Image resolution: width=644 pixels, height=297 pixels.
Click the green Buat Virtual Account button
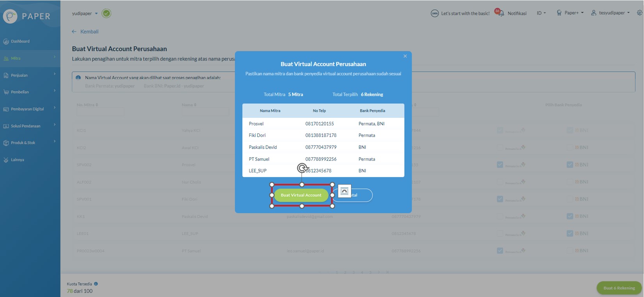click(301, 195)
